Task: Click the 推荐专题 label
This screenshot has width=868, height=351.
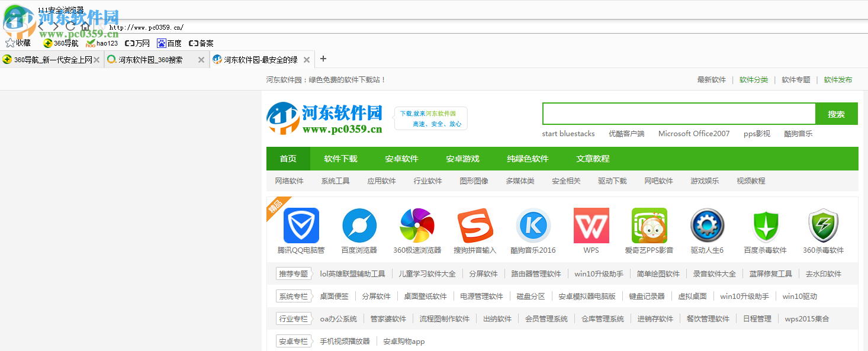Action: 294,274
